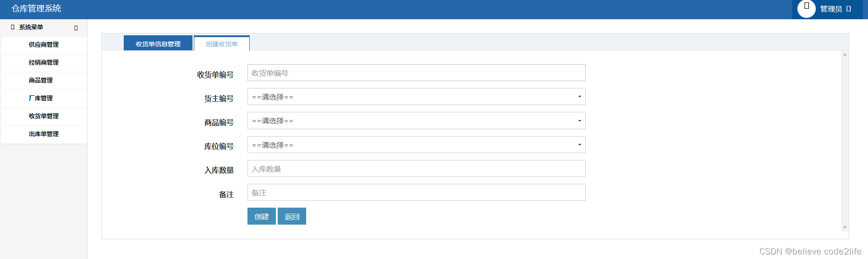Collapse the 系统菜单 sidebar section arrow
The width and height of the screenshot is (868, 259).
(x=76, y=28)
